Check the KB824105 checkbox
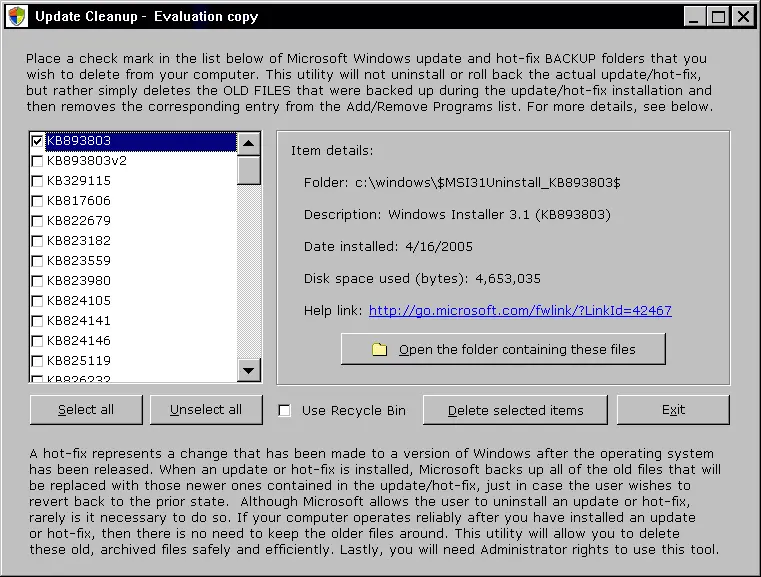 pos(37,301)
